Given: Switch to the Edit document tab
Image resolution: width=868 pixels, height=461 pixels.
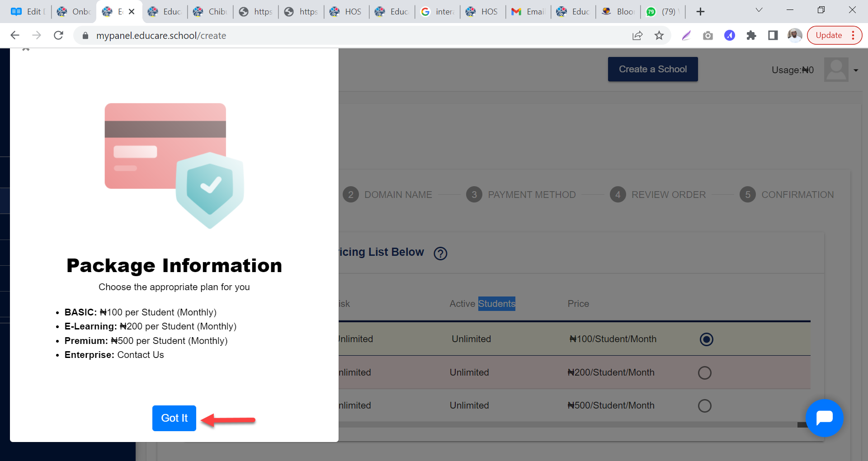Looking at the screenshot, I should click(27, 12).
